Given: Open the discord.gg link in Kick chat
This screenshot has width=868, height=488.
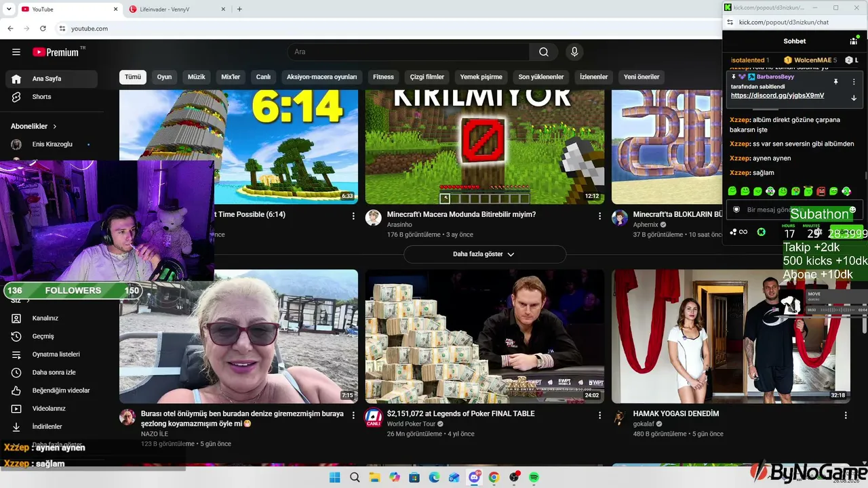Looking at the screenshot, I should [x=778, y=96].
